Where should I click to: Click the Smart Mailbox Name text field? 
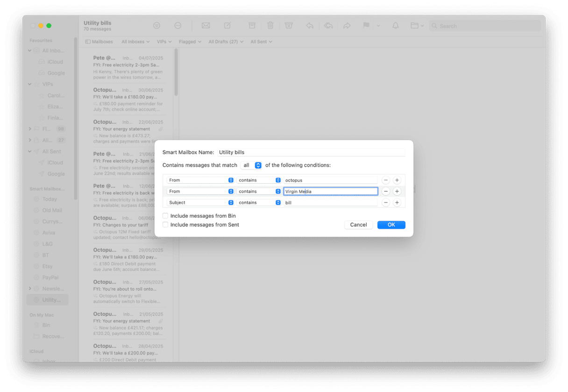[x=311, y=152]
